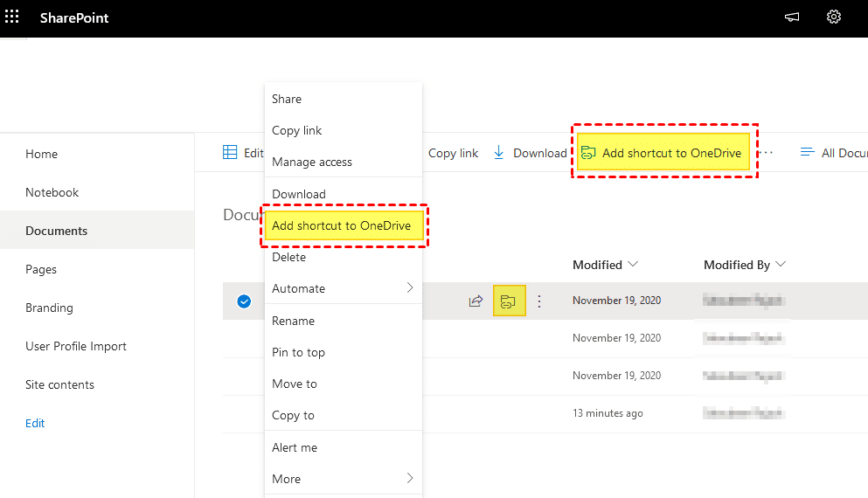Expand the Modified By column dropdown
The width and height of the screenshot is (868, 498).
click(x=781, y=265)
